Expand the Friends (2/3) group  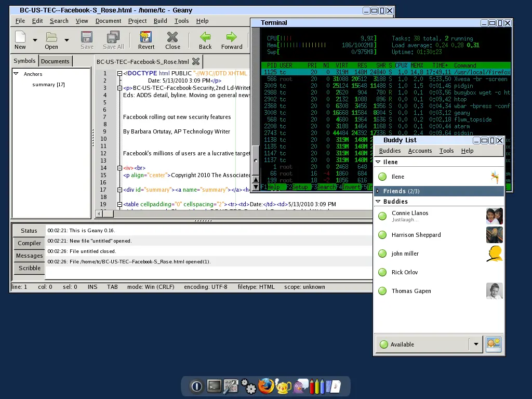(378, 191)
